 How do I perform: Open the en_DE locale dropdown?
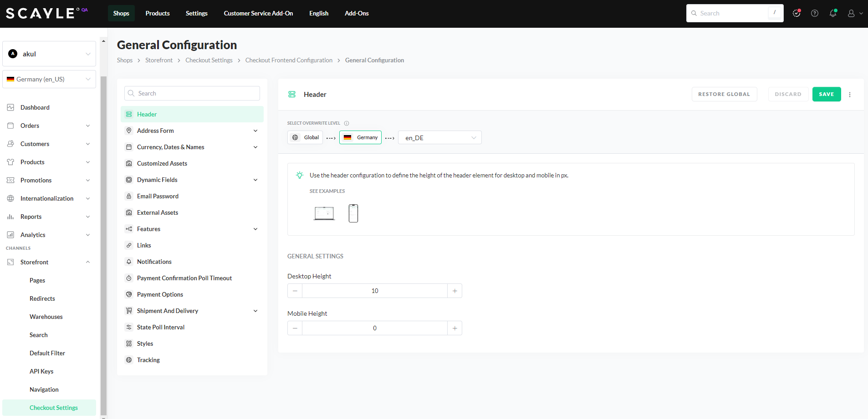(x=439, y=137)
